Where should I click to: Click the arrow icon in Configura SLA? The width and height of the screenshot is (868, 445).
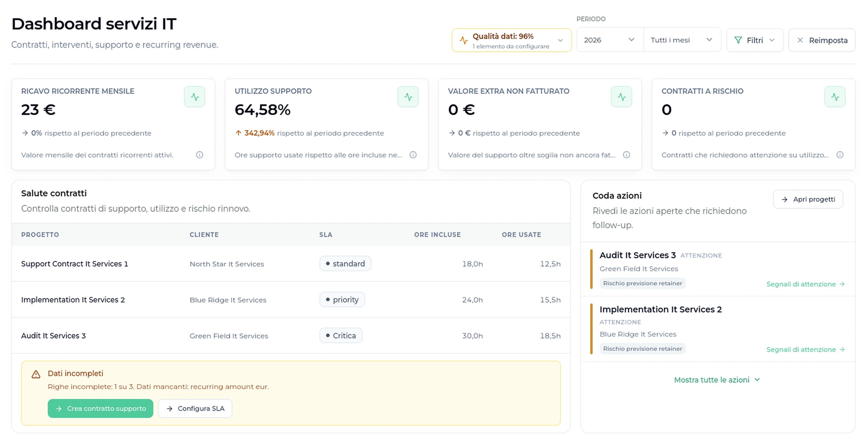(x=170, y=408)
